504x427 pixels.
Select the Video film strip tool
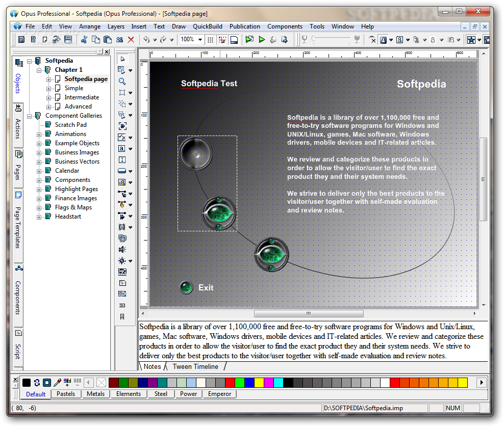(x=122, y=227)
